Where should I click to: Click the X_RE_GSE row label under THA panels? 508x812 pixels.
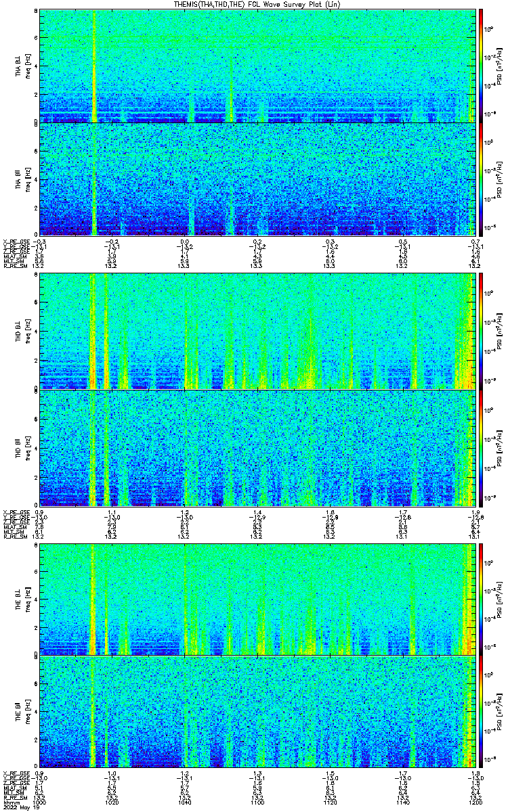[x=15, y=242]
